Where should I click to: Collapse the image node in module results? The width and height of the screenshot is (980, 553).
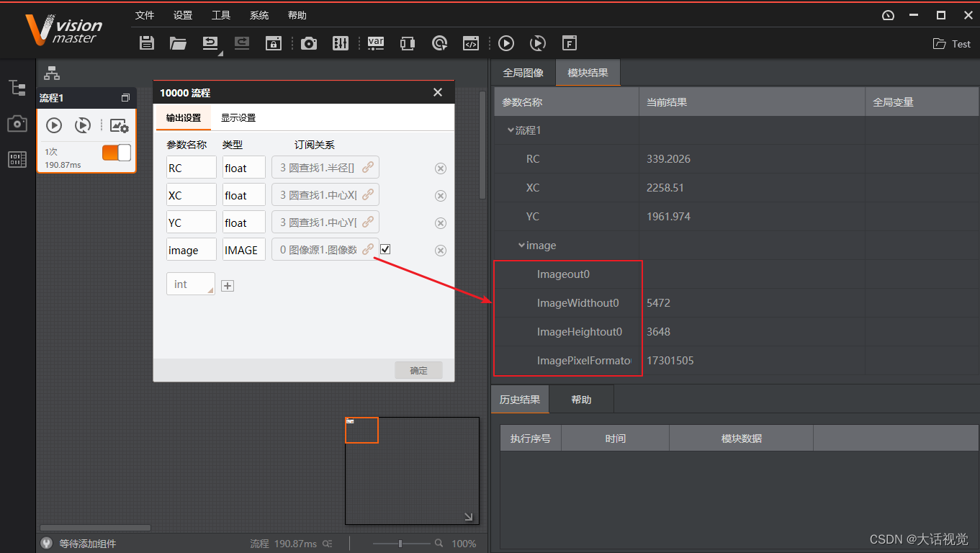click(522, 245)
